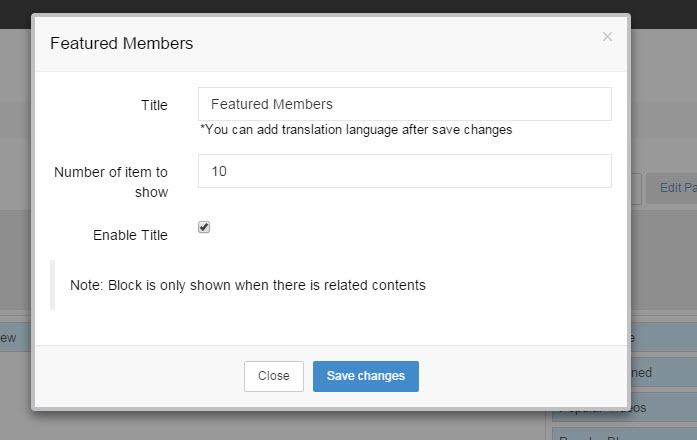Click the translation language hint text

click(356, 129)
